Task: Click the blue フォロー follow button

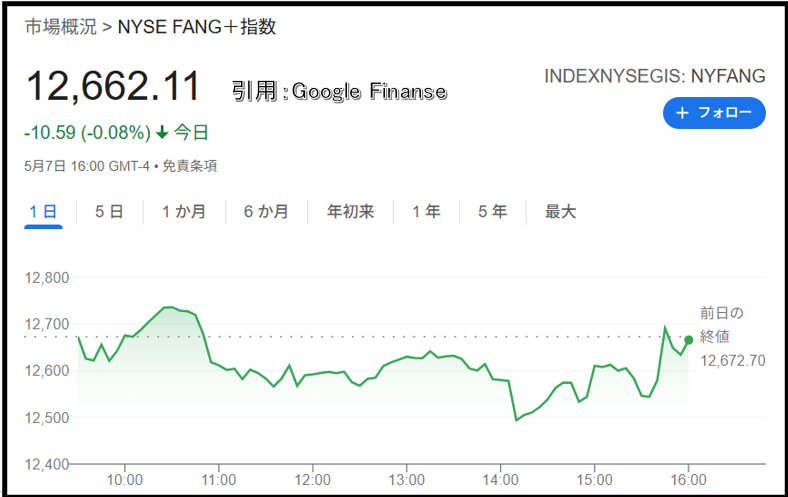Action: [714, 113]
